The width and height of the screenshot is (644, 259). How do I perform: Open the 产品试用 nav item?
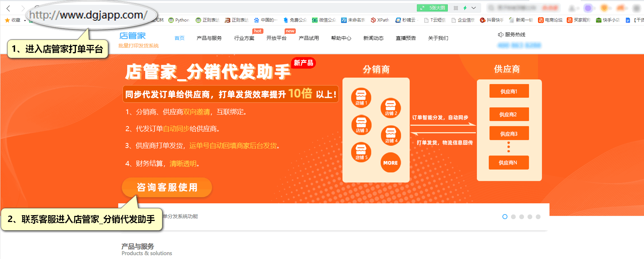point(309,38)
